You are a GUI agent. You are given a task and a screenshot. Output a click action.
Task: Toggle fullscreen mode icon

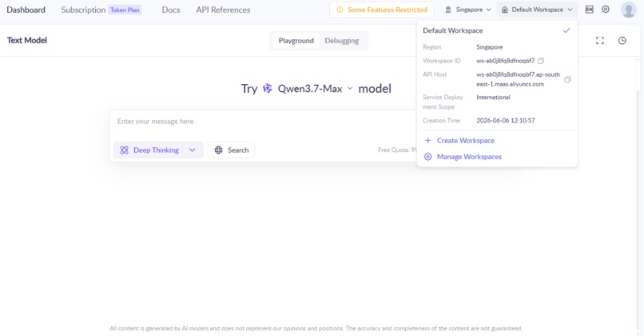coord(600,40)
